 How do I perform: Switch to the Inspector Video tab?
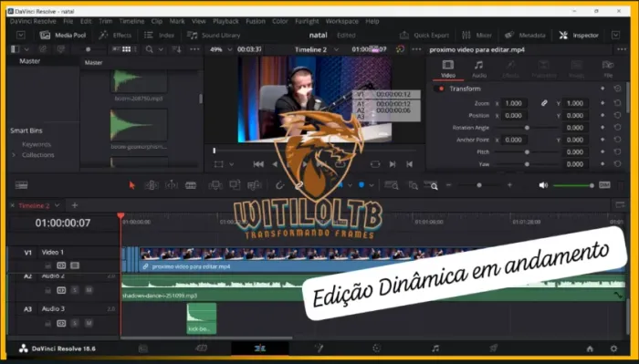[448, 69]
